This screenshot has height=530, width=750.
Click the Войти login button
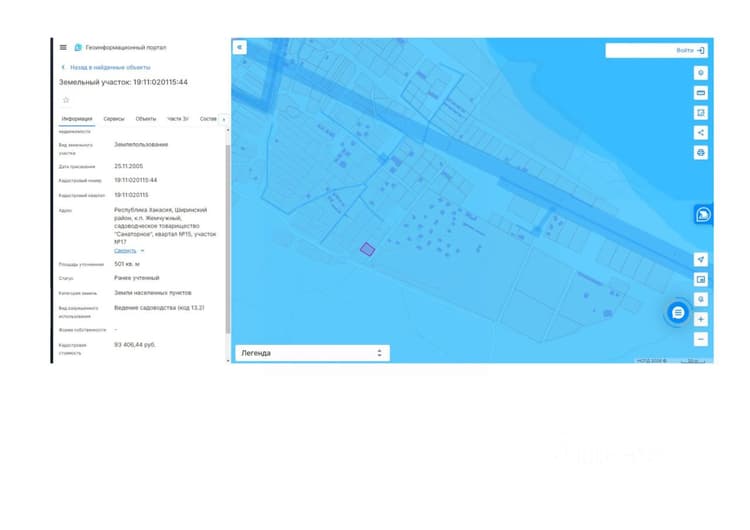690,50
